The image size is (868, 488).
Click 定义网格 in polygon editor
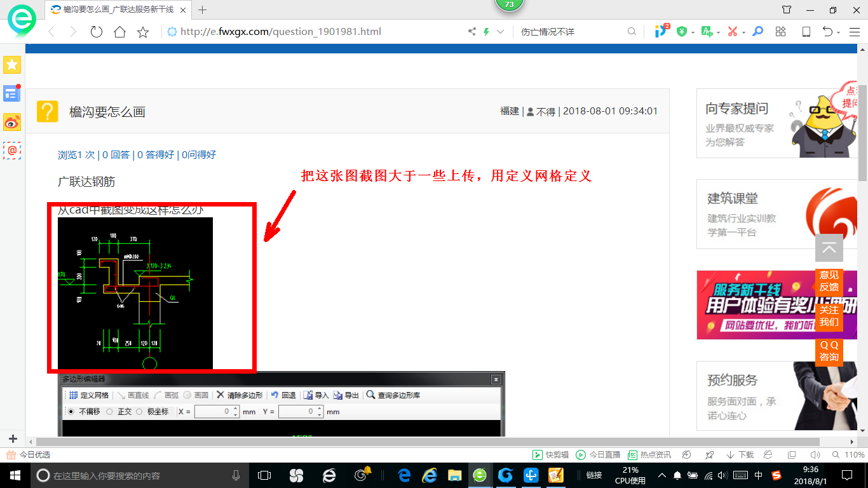point(89,395)
